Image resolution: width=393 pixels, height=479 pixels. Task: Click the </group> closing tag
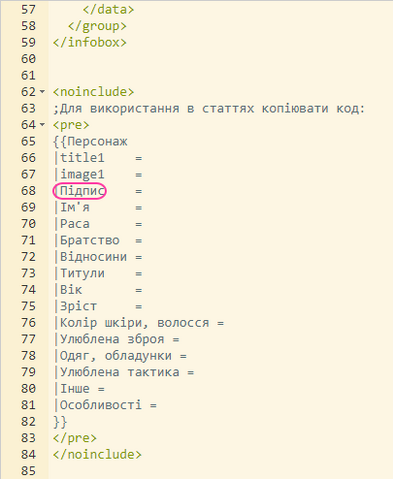coord(97,26)
